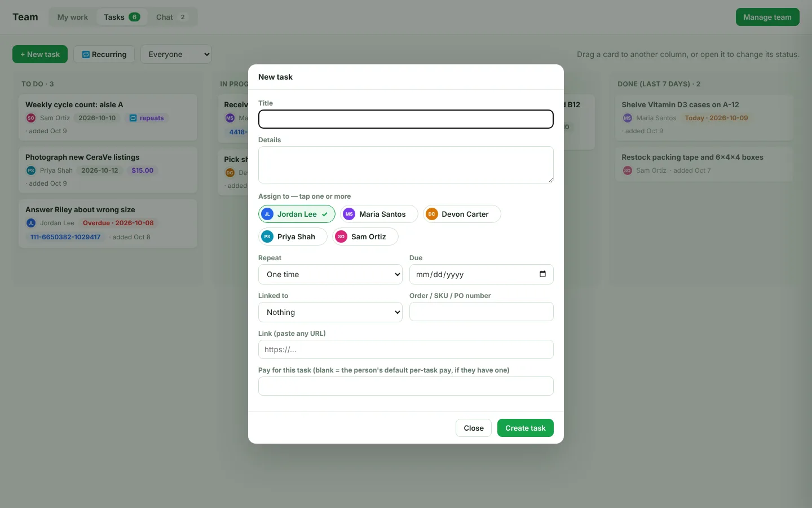Click Maria Santos avatar on Shelve Vitamin D3 card
This screenshot has height=508, width=812.
627,118
